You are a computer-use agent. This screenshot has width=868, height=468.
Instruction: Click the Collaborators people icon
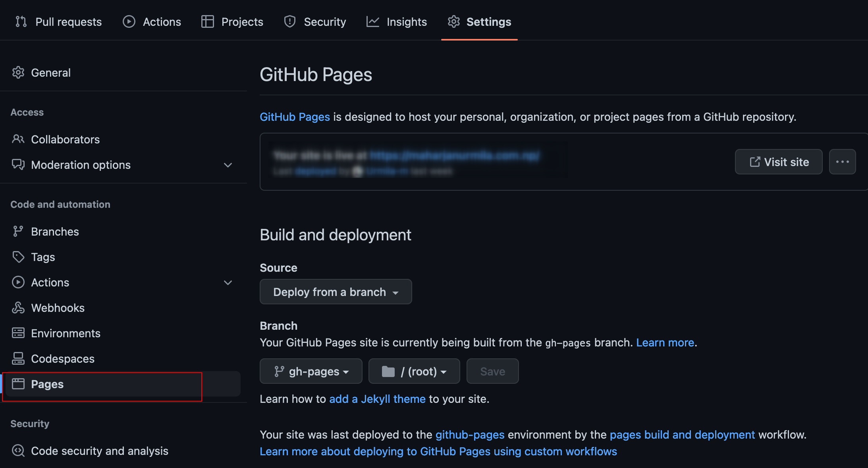[x=18, y=139]
